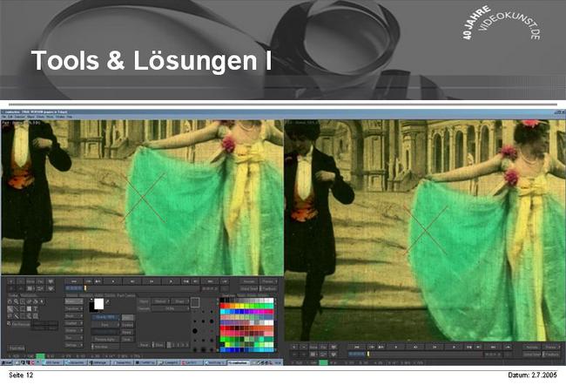
Task: Open the Gradient dropdown in paint mode column
Action: pyautogui.click(x=74, y=323)
